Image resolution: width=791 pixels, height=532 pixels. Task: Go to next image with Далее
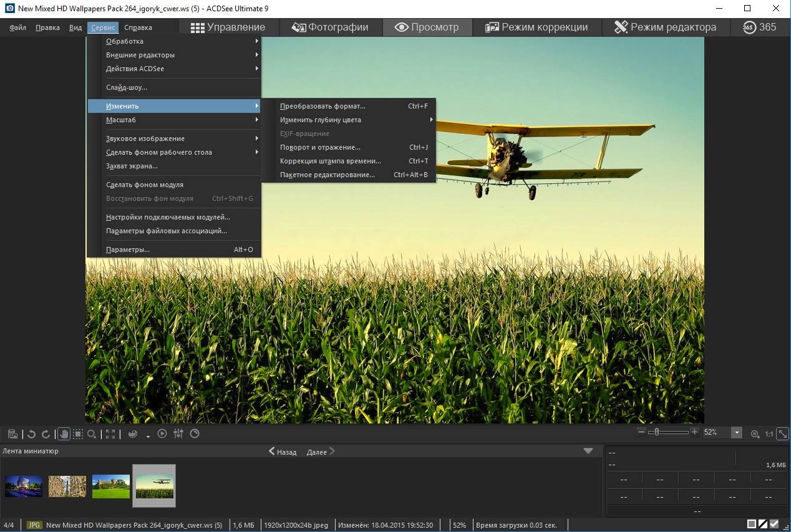coord(321,452)
